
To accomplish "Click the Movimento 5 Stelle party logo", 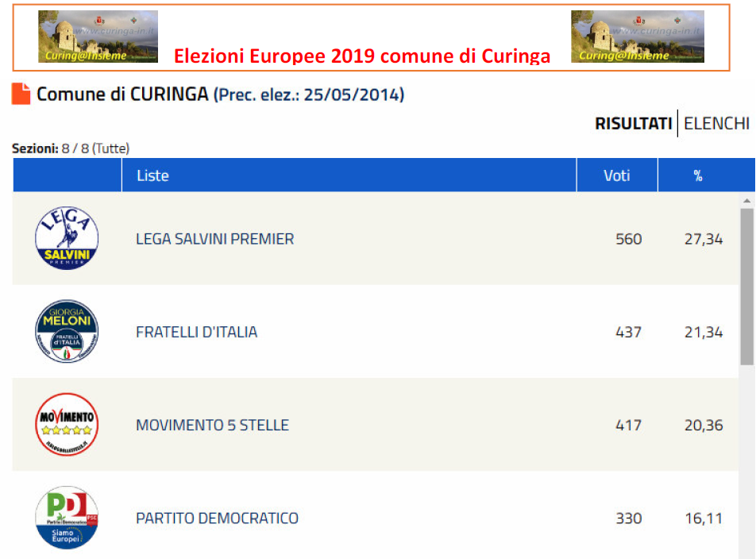I will click(x=67, y=424).
